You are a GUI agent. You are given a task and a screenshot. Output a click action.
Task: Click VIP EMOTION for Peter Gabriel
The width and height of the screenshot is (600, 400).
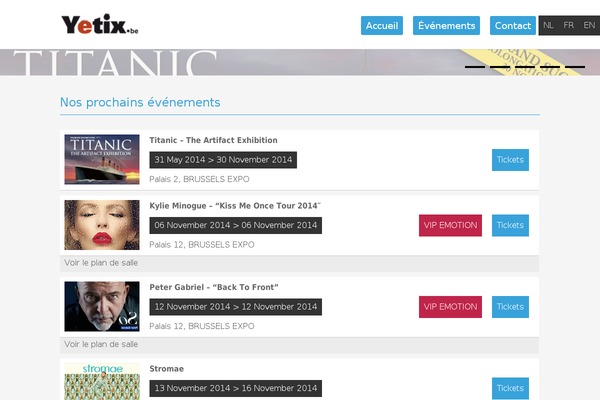[x=450, y=307]
